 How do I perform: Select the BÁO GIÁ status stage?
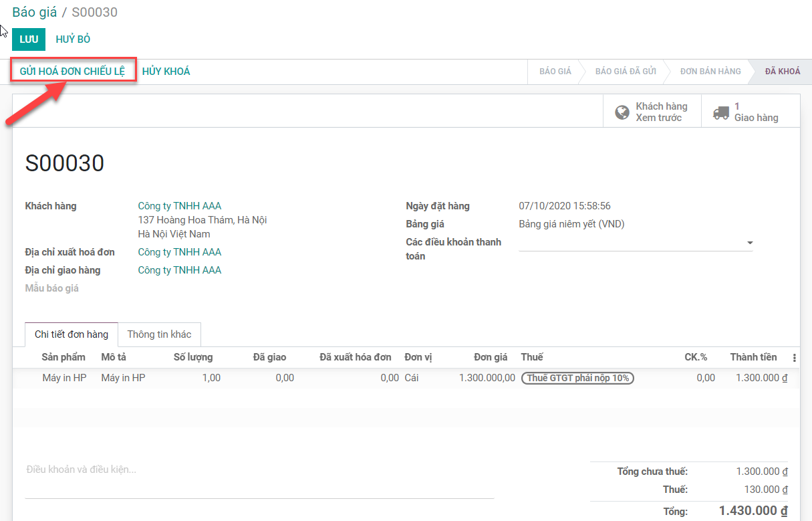tap(555, 72)
